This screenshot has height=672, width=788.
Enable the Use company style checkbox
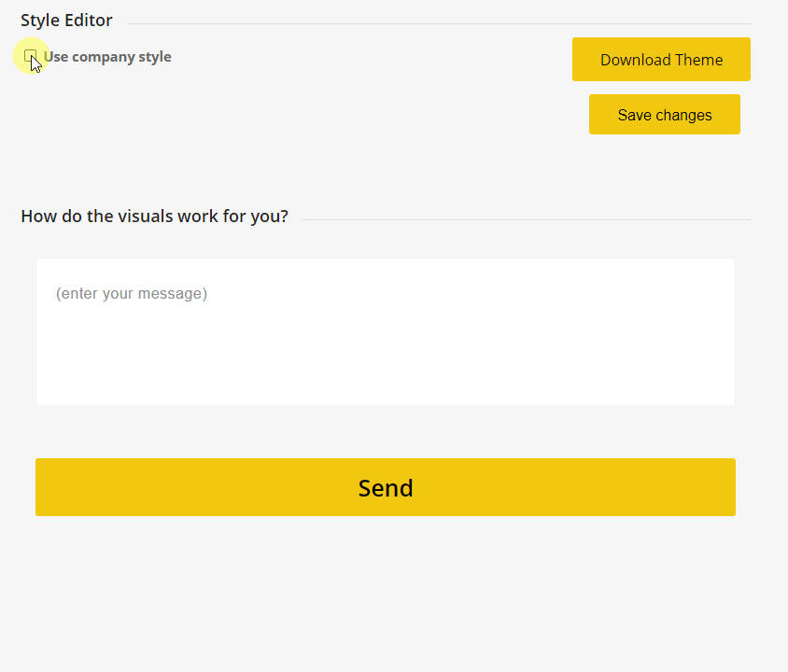click(x=30, y=56)
